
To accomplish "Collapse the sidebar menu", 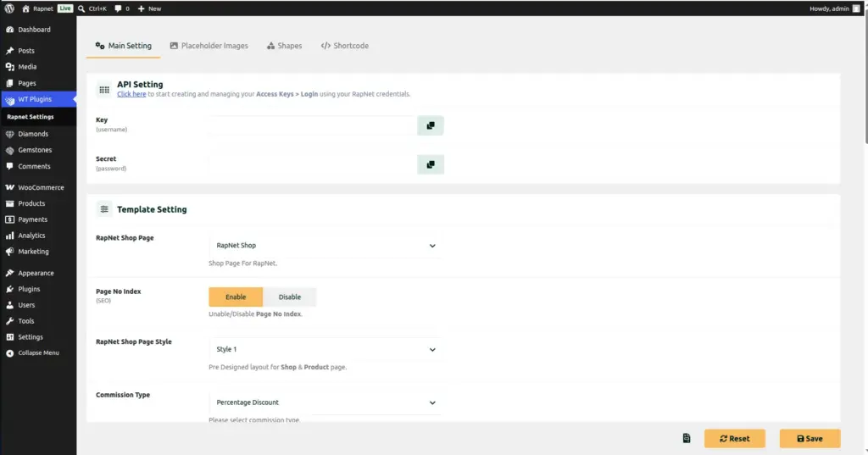I will tap(38, 352).
